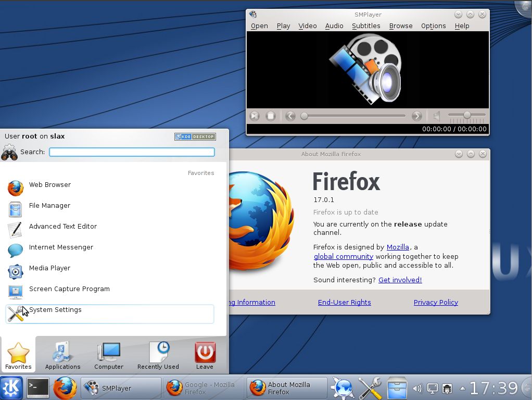Click the SMPlayer forward arrow button
Image resolution: width=532 pixels, height=400 pixels.
tap(416, 116)
